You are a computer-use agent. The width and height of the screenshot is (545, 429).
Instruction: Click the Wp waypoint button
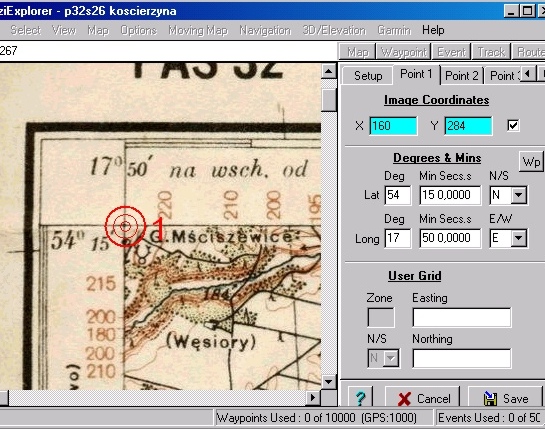[x=531, y=162]
